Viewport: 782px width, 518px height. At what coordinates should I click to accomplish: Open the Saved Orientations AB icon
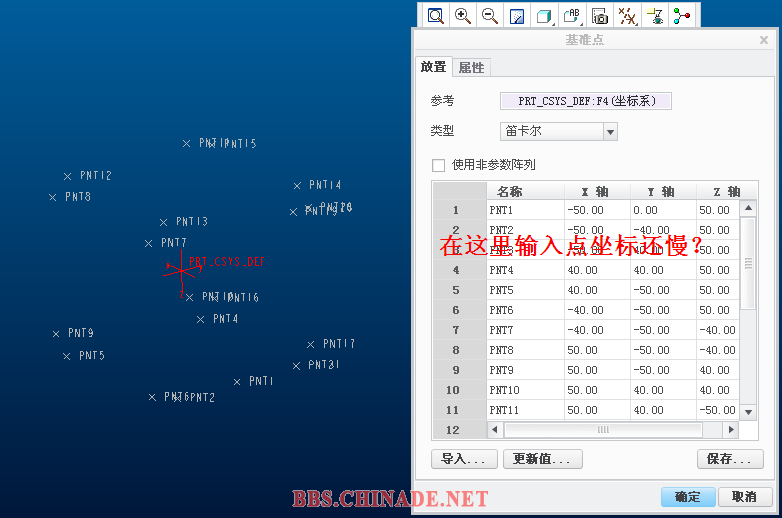click(572, 16)
